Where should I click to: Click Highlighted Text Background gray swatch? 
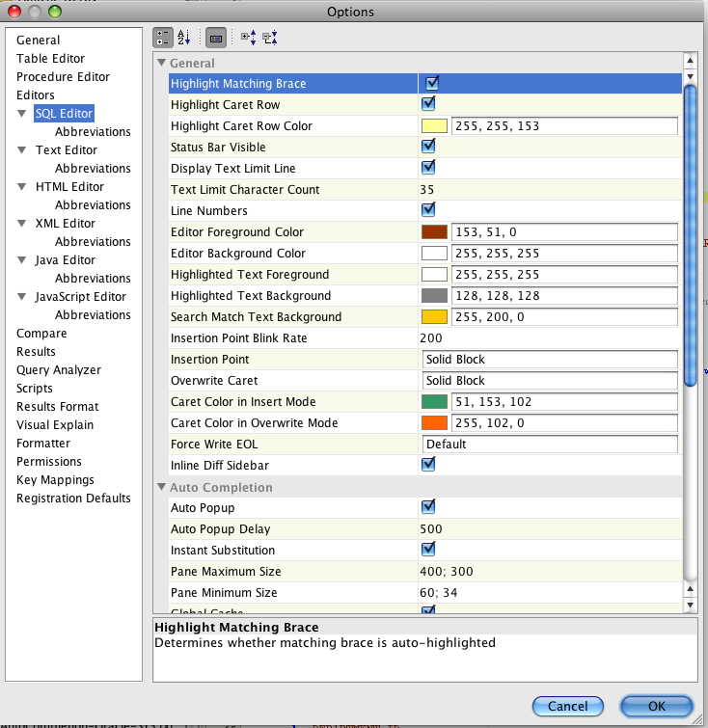(434, 296)
